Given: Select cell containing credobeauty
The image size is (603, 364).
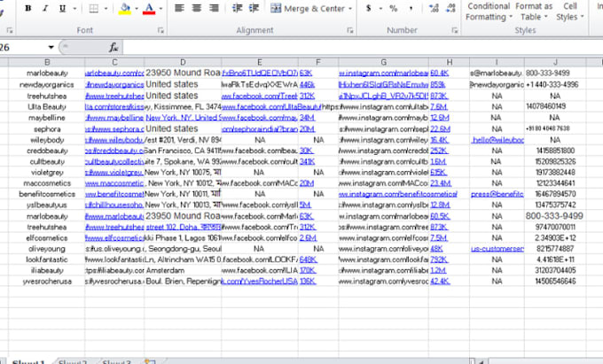Looking at the screenshot, I should [47, 151].
